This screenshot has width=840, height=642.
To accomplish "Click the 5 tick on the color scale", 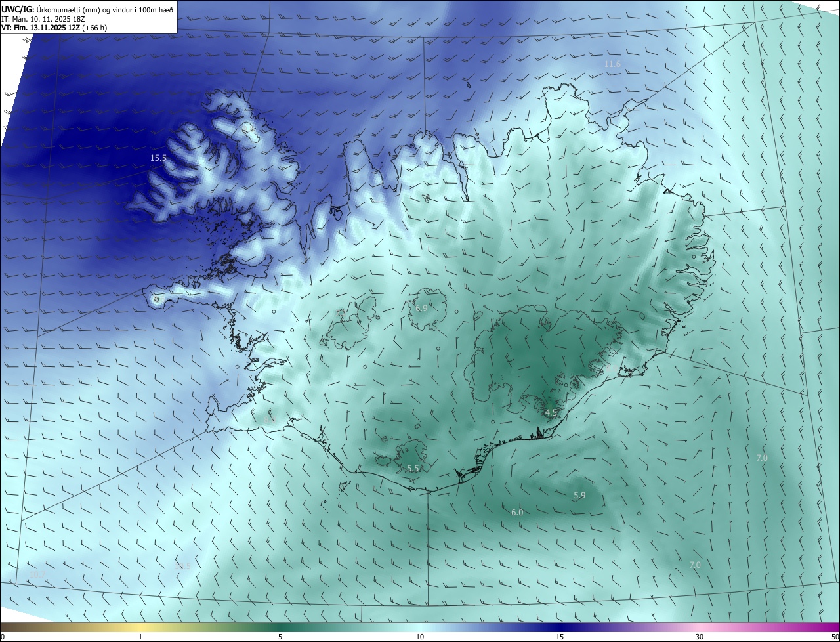I will [x=280, y=637].
